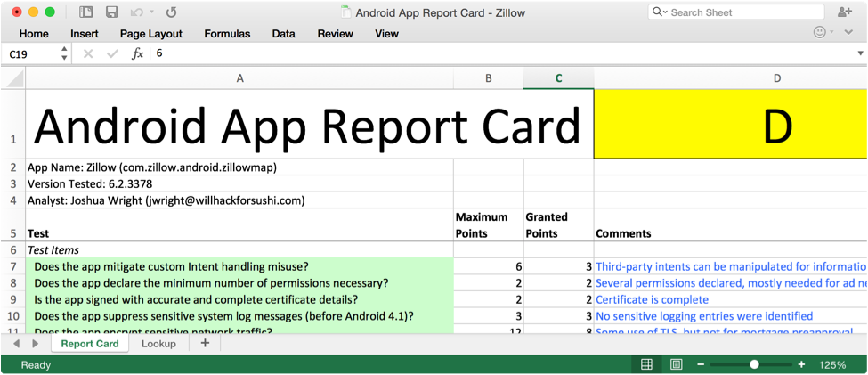
Task: Click the sensitive system log messages row
Action: [x=239, y=316]
